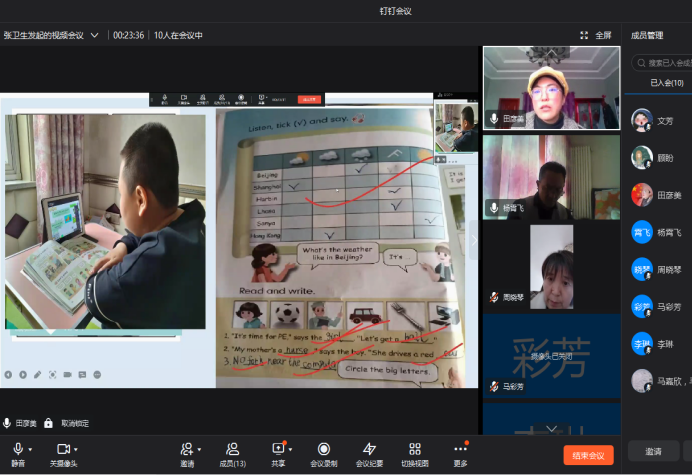Click meeting timer 00:23:36
Screen dimensions: 692x476
[128, 35]
